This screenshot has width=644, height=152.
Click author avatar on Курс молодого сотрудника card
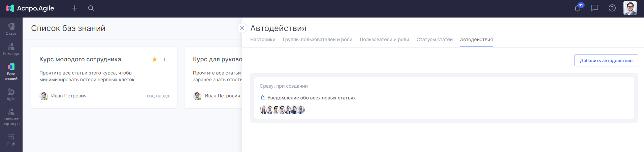click(x=43, y=96)
